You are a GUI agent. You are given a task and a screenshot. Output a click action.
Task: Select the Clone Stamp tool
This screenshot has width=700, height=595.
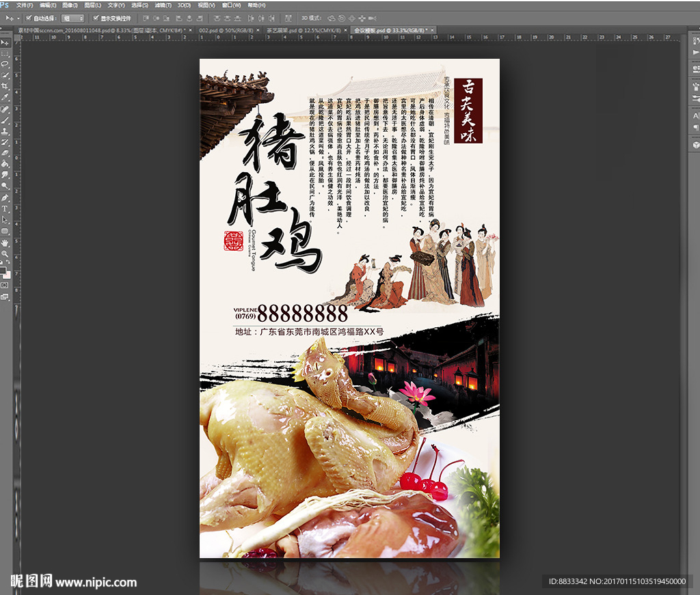5,132
